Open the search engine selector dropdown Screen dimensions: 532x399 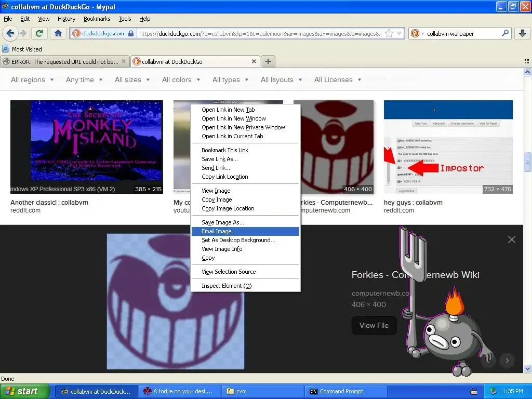[417, 33]
